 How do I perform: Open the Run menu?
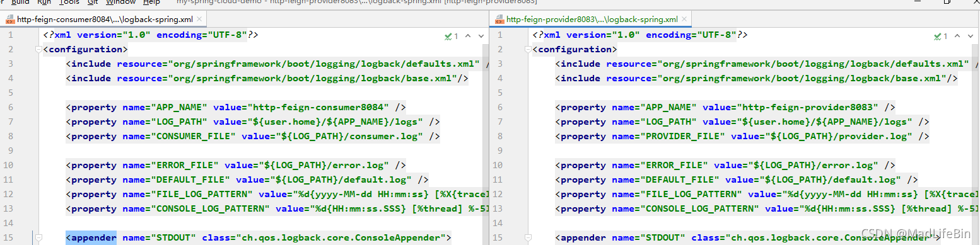[44, 2]
